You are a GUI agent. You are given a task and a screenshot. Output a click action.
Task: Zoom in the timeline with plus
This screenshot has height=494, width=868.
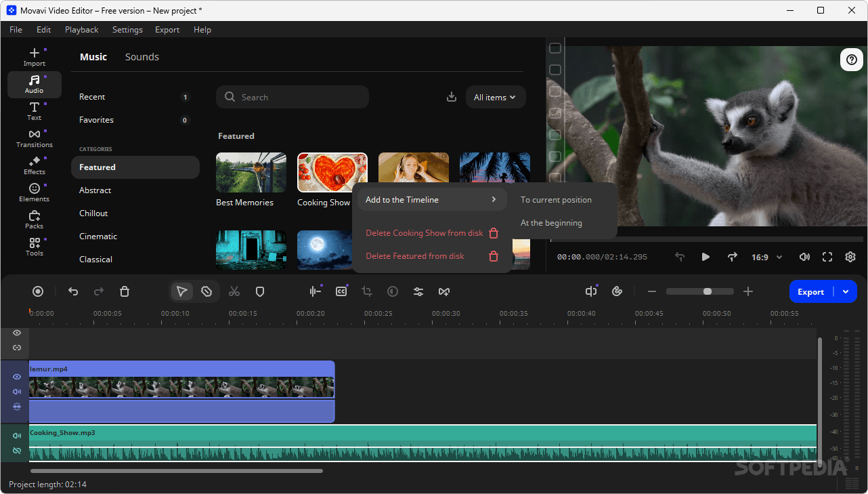748,291
